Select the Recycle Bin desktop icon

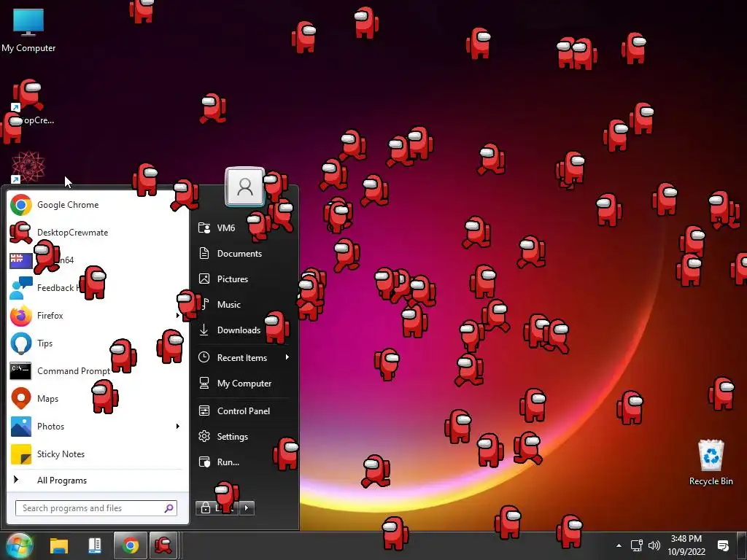tap(711, 463)
